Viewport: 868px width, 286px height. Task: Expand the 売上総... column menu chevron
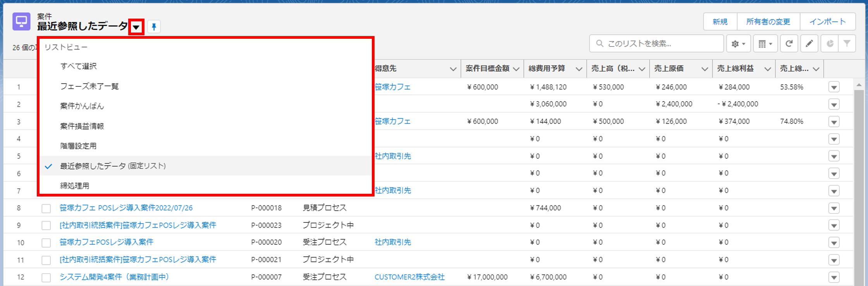tap(816, 69)
